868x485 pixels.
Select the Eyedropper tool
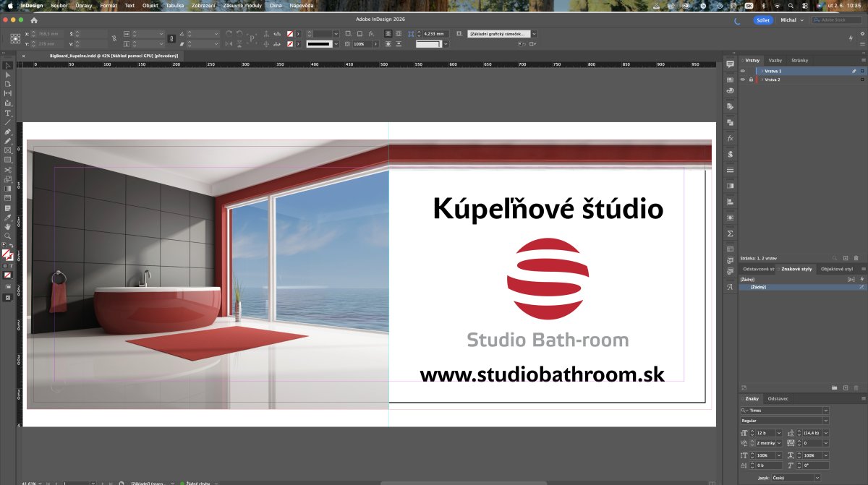[8, 217]
